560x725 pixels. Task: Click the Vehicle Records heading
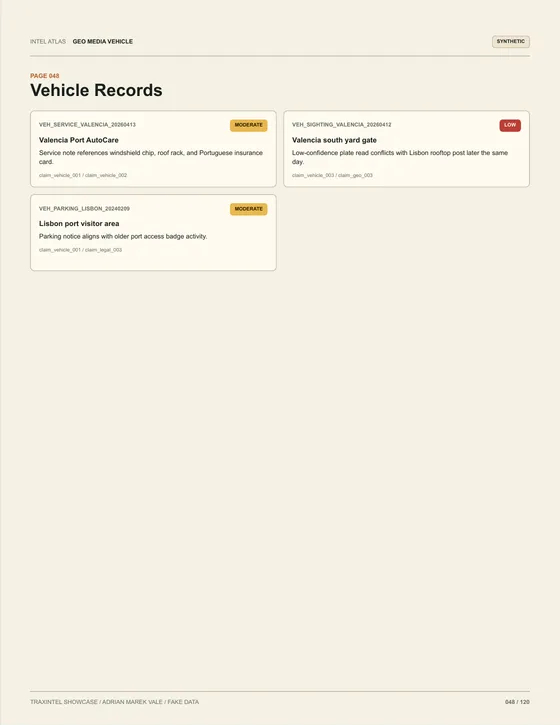pos(96,90)
